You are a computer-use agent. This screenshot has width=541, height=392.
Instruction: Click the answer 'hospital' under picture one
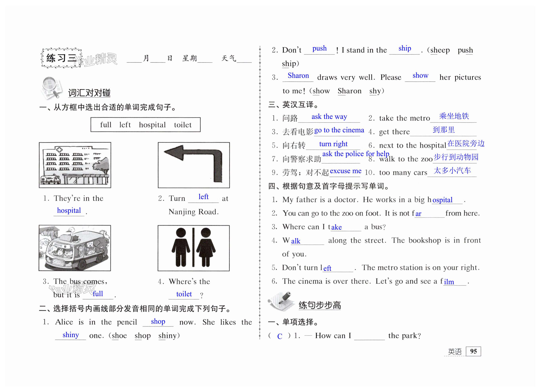(69, 211)
